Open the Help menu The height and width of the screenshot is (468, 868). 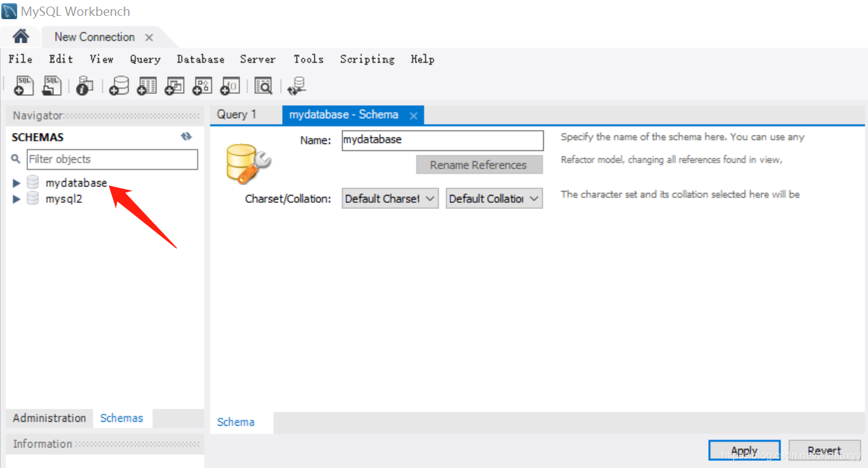point(423,59)
